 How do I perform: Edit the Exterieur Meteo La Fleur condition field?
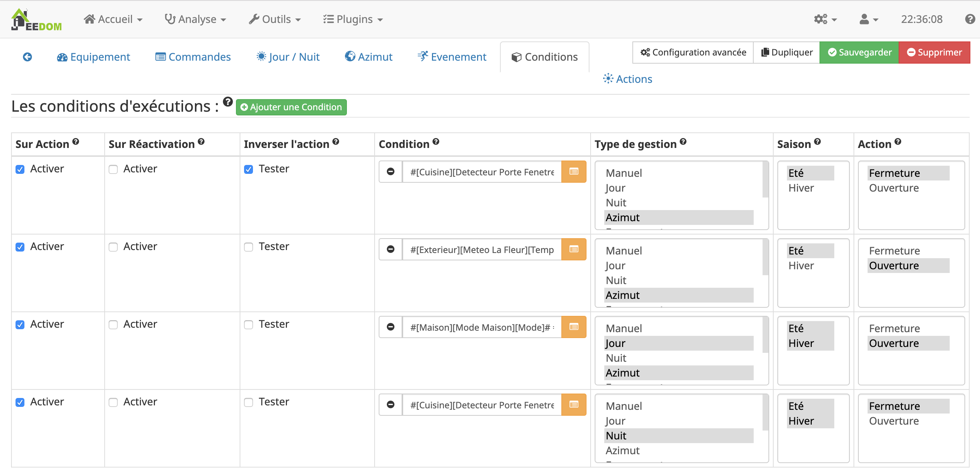click(x=481, y=249)
